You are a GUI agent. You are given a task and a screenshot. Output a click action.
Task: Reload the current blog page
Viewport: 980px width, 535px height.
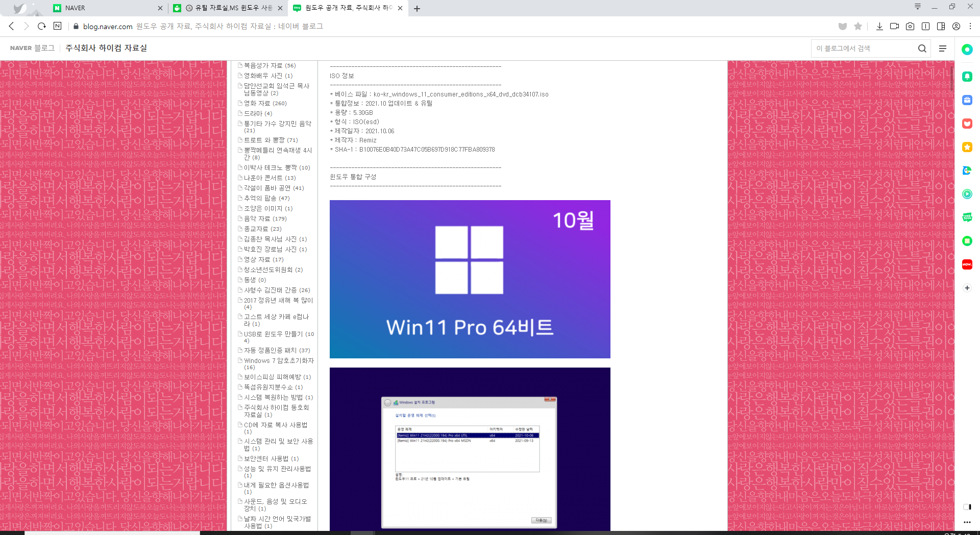pyautogui.click(x=42, y=26)
